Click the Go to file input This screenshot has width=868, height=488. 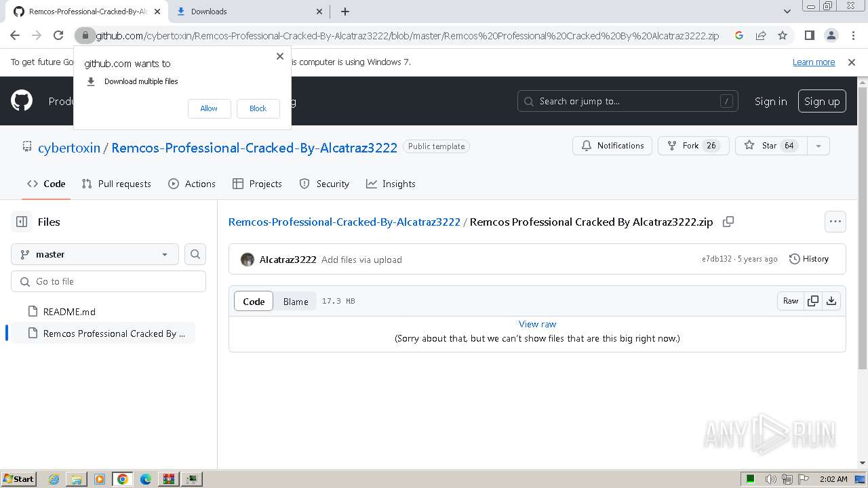tap(108, 281)
